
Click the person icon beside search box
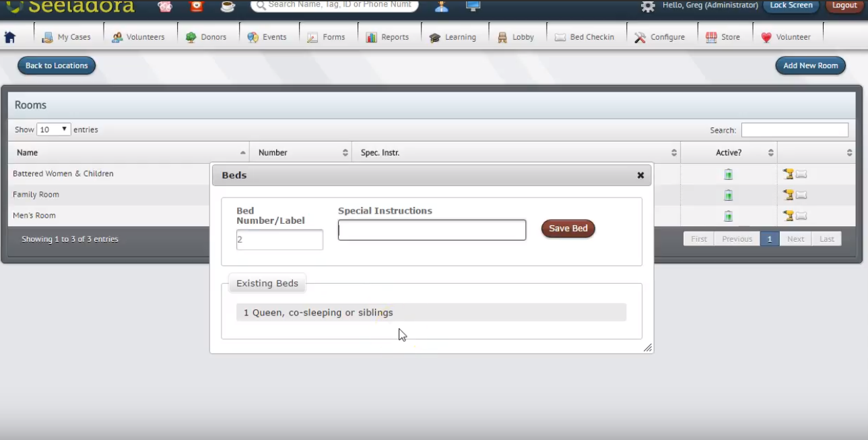(x=441, y=7)
